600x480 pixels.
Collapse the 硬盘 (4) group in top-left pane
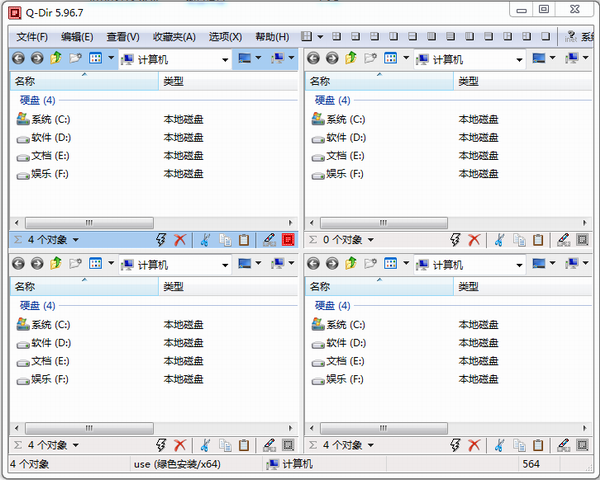(38, 100)
